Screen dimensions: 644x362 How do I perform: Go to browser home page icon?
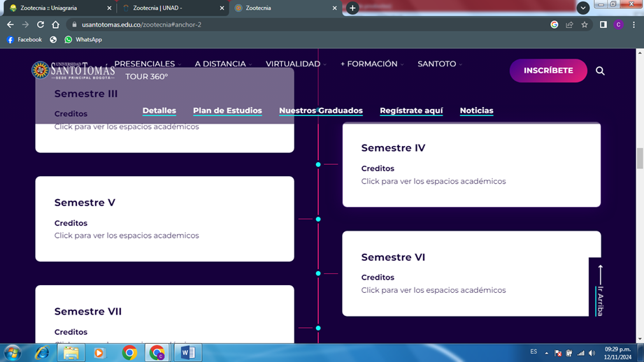[56, 24]
